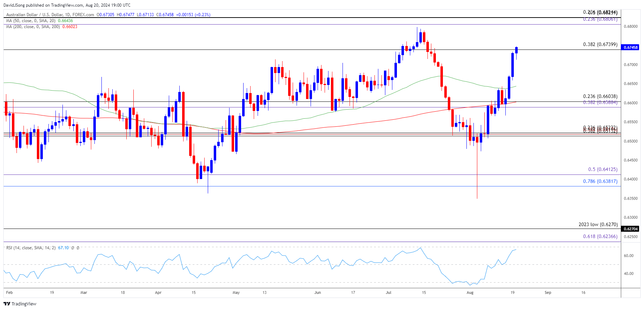Click the 0.64000 price axis label
Screen dimensions: 644x310
(631, 179)
